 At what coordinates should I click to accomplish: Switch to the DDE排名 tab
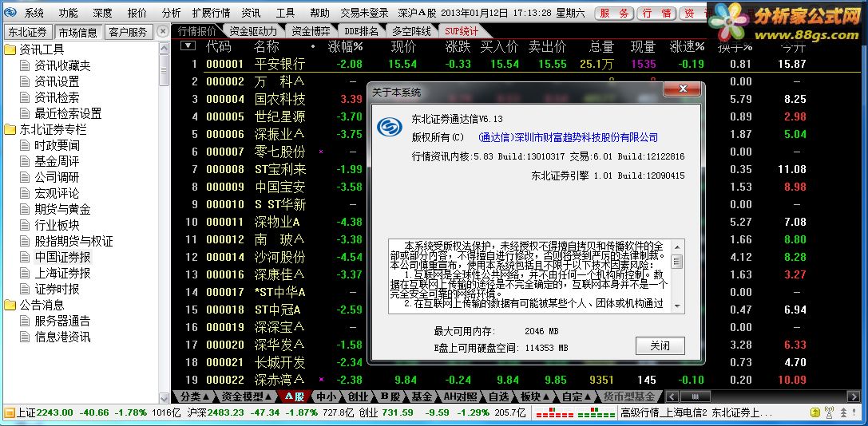coord(361,32)
